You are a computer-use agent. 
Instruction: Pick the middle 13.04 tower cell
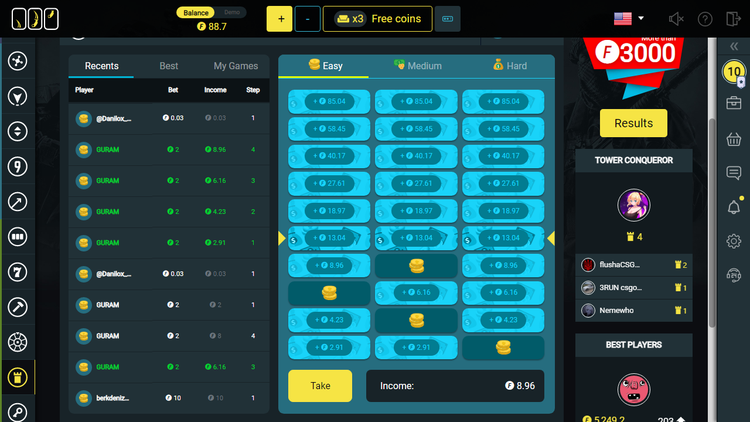(416, 238)
